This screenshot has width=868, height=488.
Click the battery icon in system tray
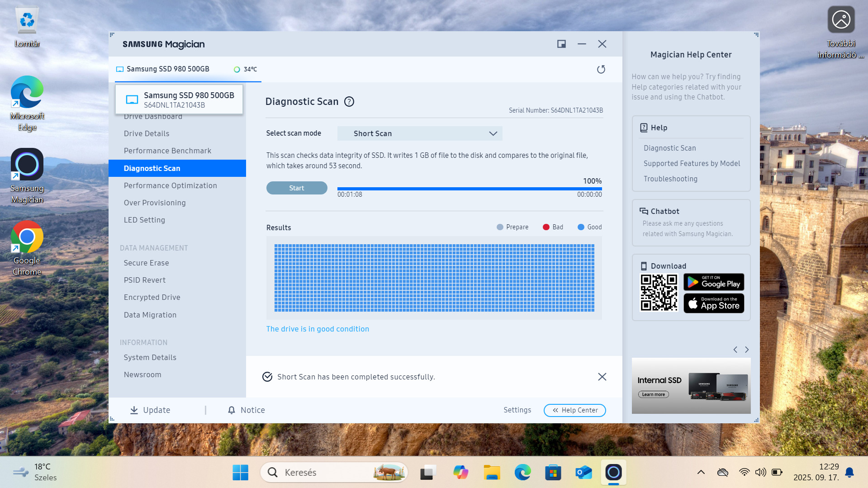[777, 472]
